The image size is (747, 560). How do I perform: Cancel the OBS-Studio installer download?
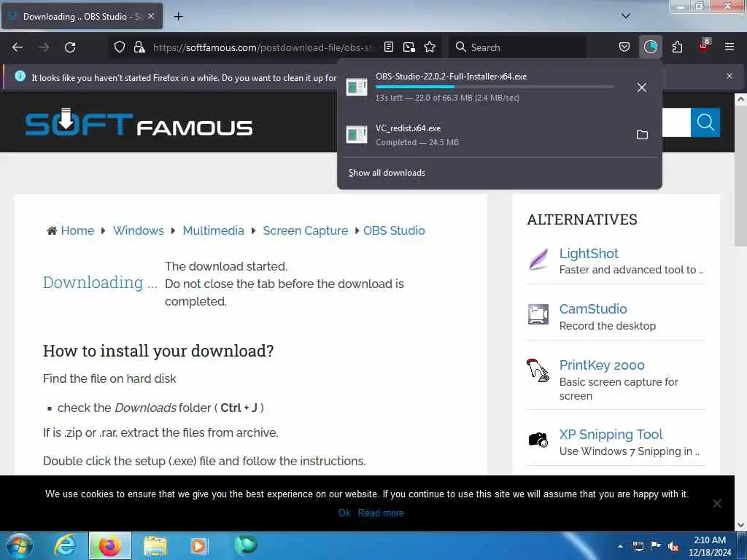coord(642,87)
